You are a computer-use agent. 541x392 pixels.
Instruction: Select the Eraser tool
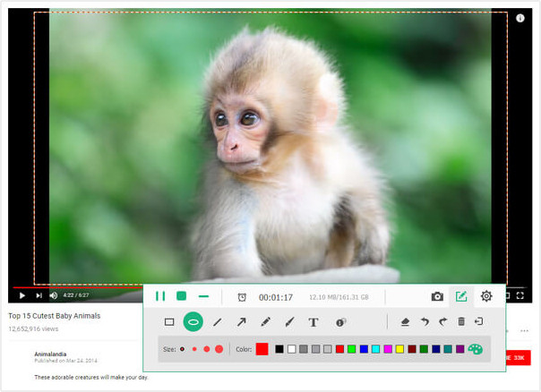pos(406,321)
